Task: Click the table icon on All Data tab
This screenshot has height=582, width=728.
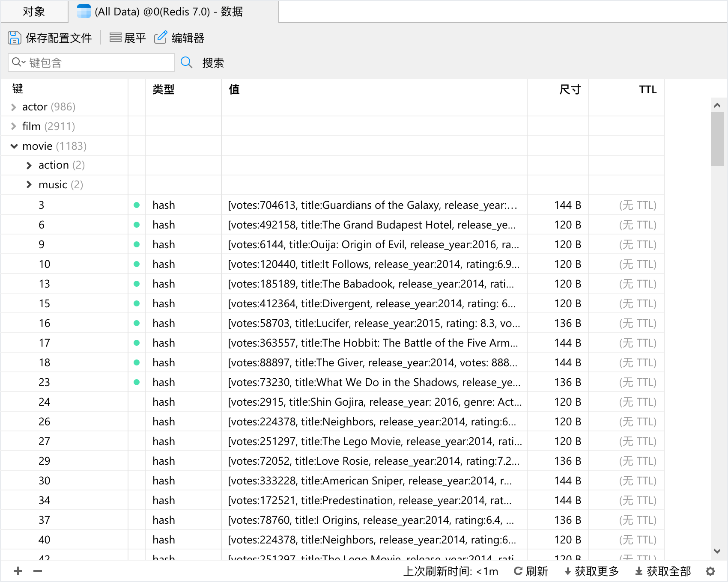Action: click(84, 12)
